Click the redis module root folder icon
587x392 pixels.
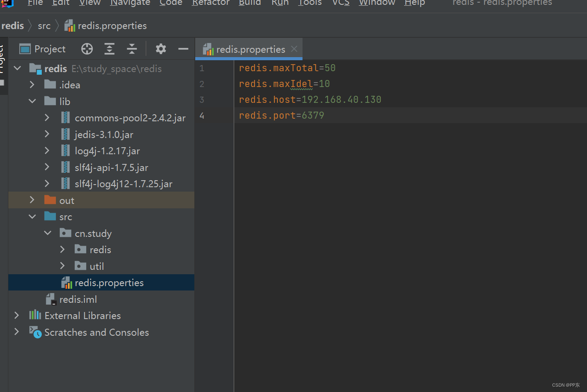[x=35, y=69]
